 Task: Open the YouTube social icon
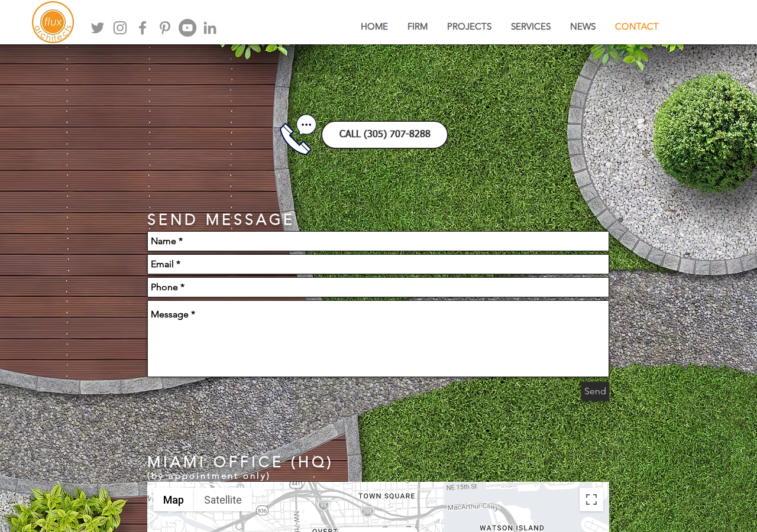click(187, 28)
